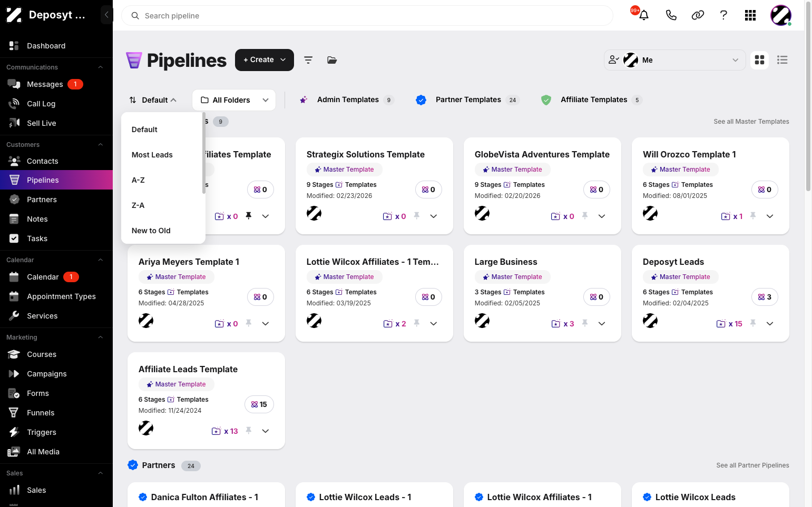This screenshot has width=812, height=507.
Task: Expand the Strategix Solutions Template card chevron
Action: coord(434,216)
